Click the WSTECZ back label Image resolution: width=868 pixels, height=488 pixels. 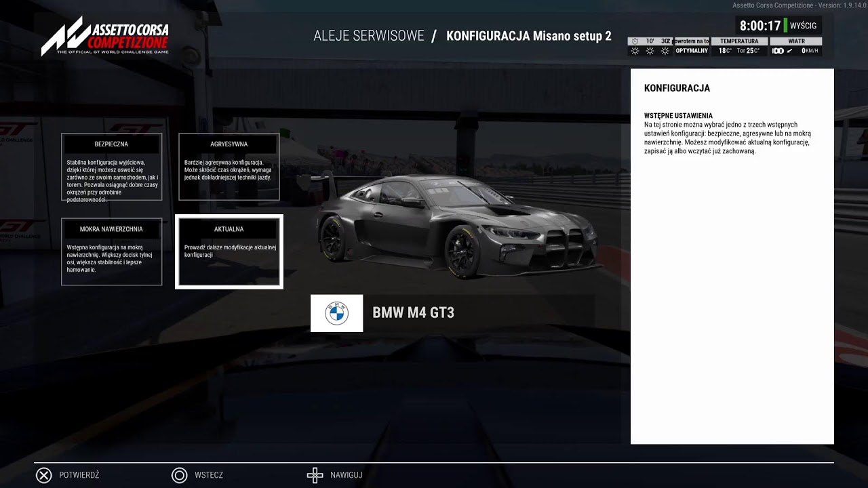point(209,475)
